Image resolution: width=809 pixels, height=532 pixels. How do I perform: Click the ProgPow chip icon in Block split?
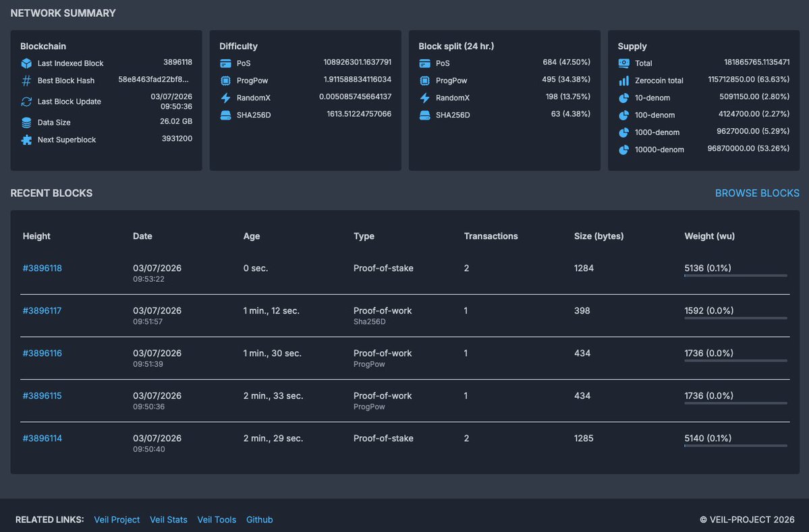point(424,80)
